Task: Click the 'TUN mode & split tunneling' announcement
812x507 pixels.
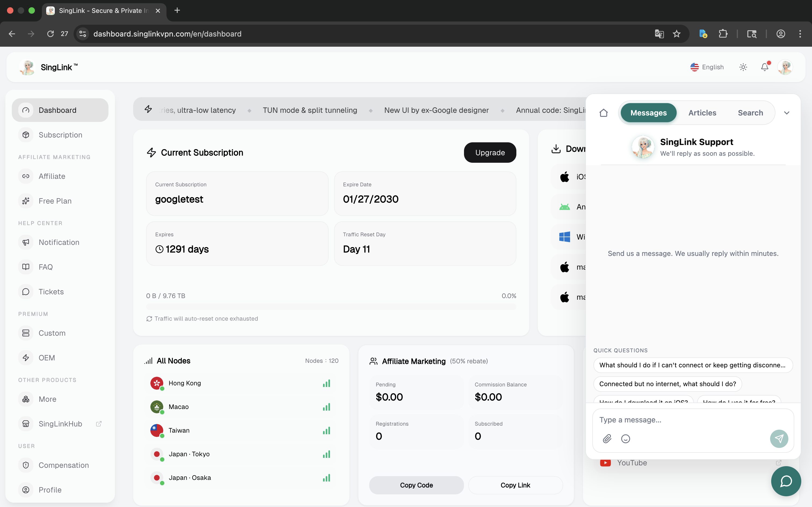Action: click(310, 110)
